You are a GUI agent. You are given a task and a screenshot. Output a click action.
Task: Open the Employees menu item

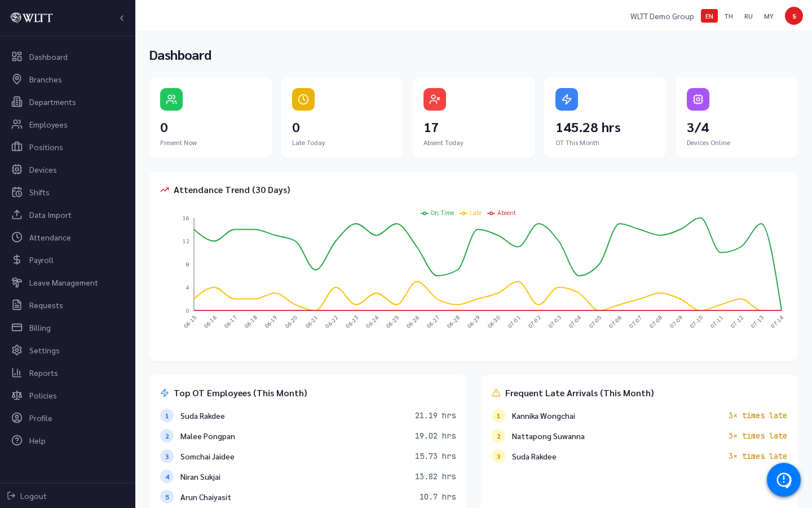click(x=68, y=124)
